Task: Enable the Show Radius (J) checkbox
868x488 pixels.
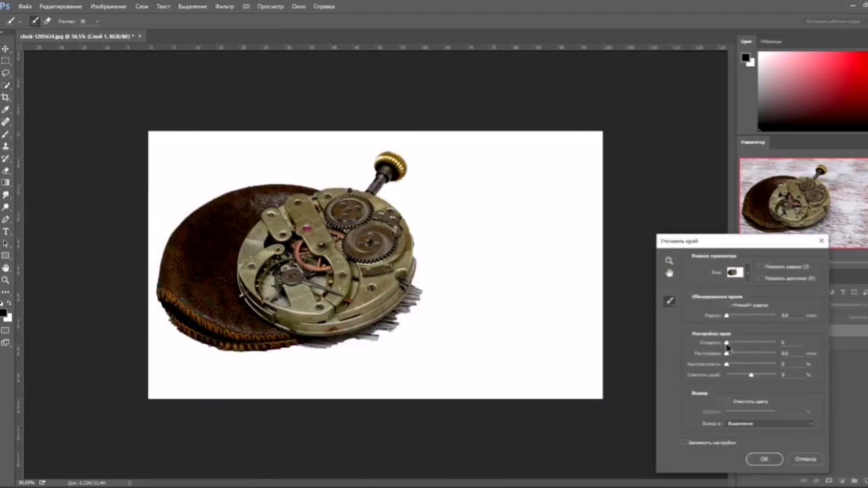Action: tap(760, 267)
